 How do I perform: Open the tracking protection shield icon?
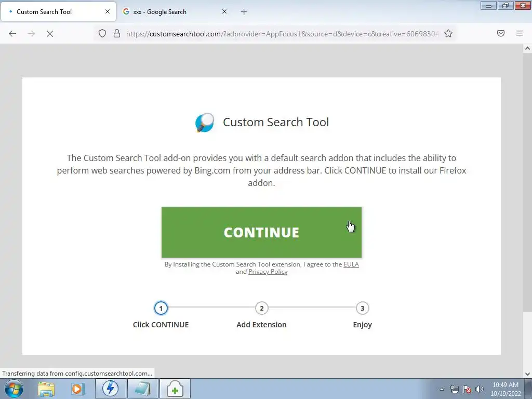pos(102,33)
